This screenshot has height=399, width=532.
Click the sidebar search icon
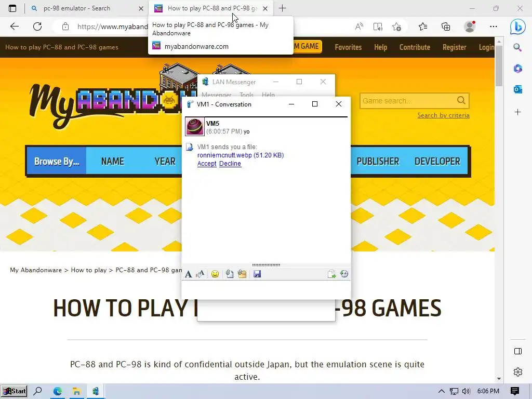point(517,47)
